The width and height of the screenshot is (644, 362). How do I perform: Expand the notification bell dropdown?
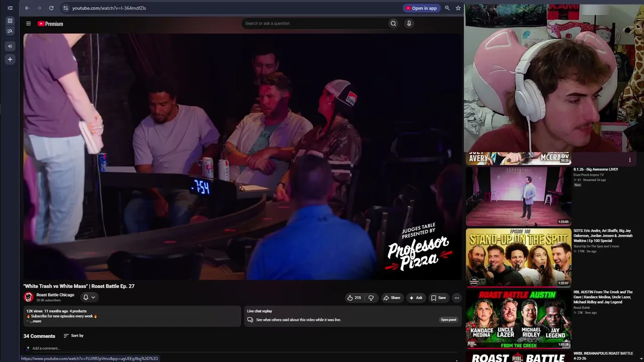[89, 297]
